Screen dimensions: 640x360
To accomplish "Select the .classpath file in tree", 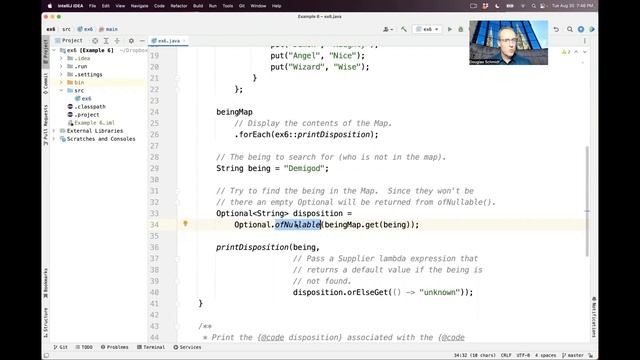I will coord(87,107).
